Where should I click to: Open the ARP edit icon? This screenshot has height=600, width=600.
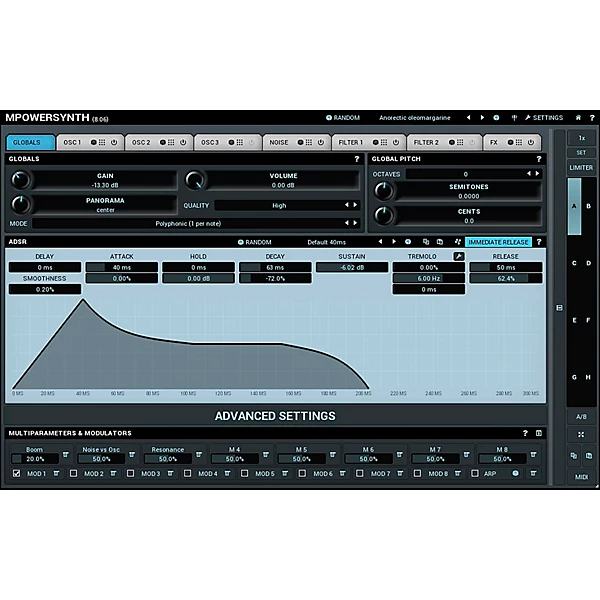tap(533, 473)
